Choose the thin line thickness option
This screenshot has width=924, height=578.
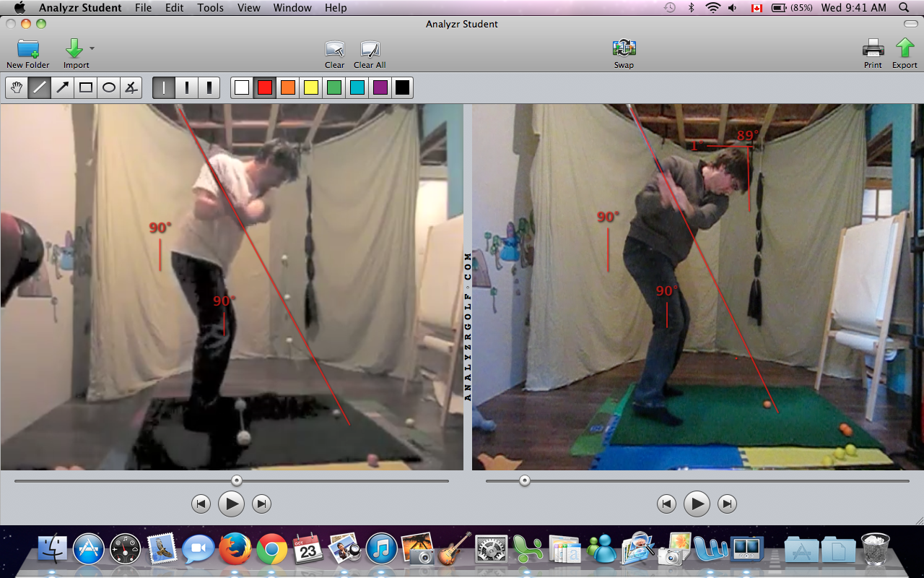click(x=164, y=88)
